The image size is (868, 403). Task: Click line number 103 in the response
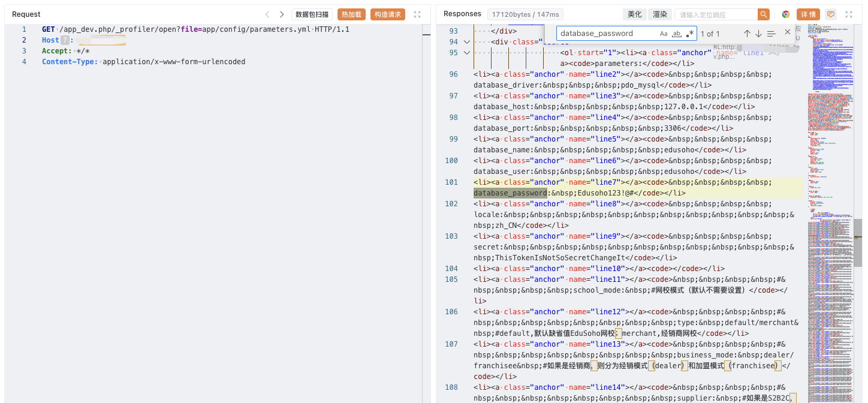(x=452, y=236)
